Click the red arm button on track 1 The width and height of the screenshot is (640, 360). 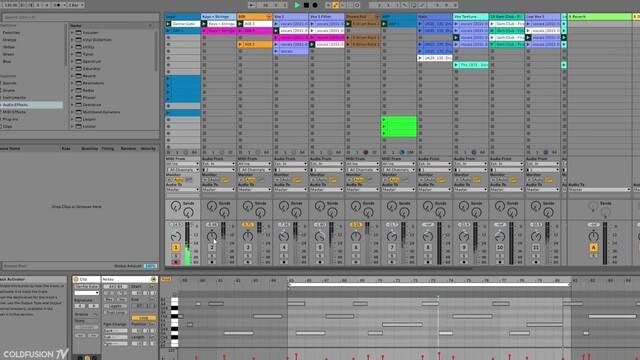point(176,262)
